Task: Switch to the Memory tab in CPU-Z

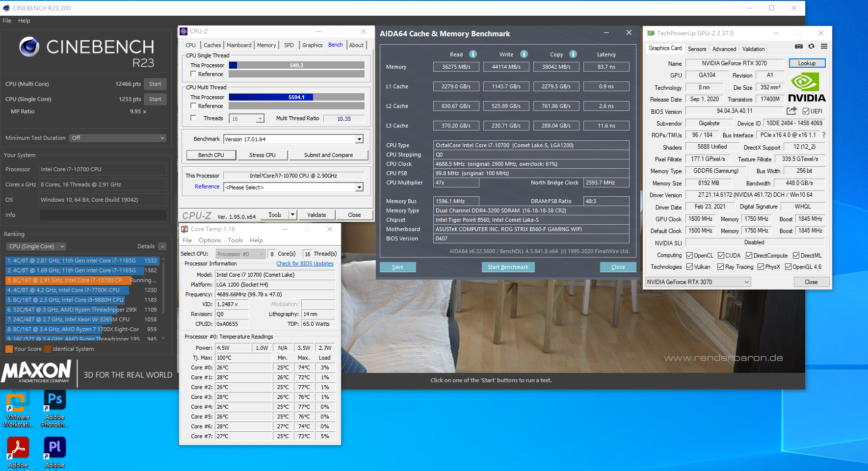Action: pyautogui.click(x=266, y=45)
